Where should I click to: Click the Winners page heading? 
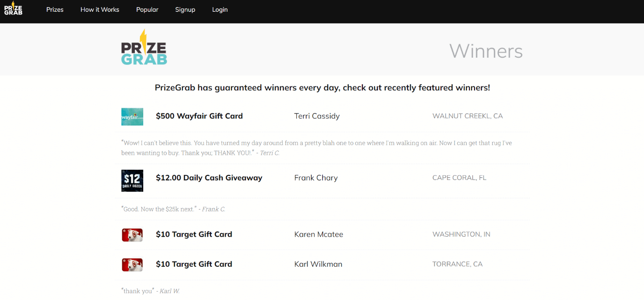pyautogui.click(x=486, y=51)
